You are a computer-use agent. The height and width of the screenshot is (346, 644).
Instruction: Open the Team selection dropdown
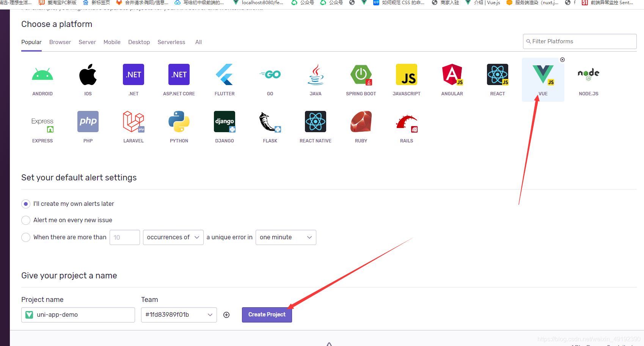tap(179, 315)
